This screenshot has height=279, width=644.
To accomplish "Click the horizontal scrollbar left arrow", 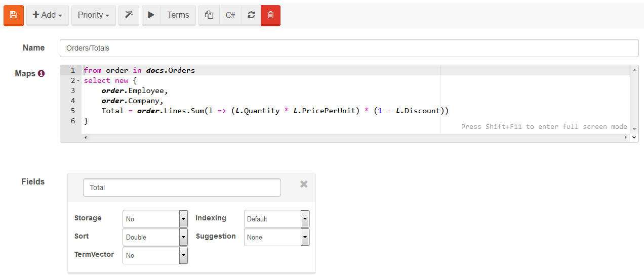I will point(85,137).
